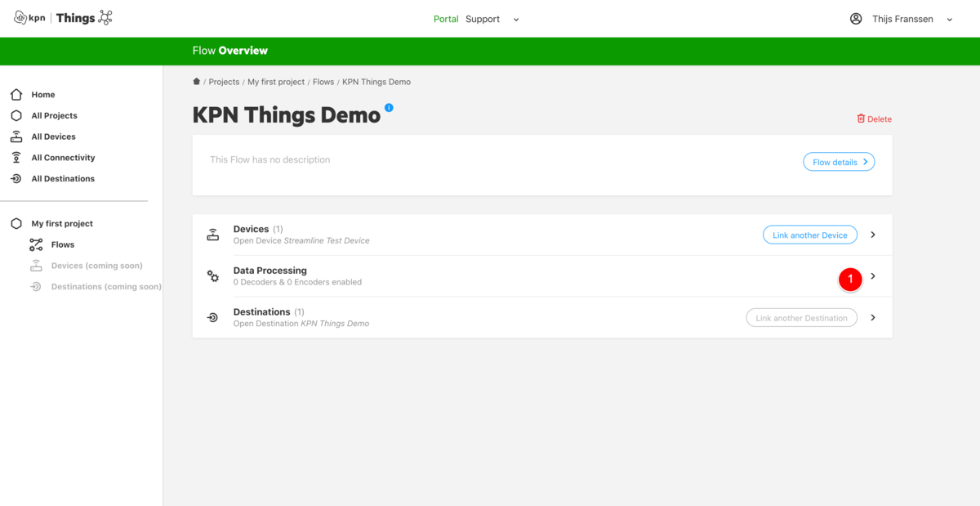Click '0 Decoders & 0 Encoders enabled' text
This screenshot has width=980, height=506.
pos(297,282)
